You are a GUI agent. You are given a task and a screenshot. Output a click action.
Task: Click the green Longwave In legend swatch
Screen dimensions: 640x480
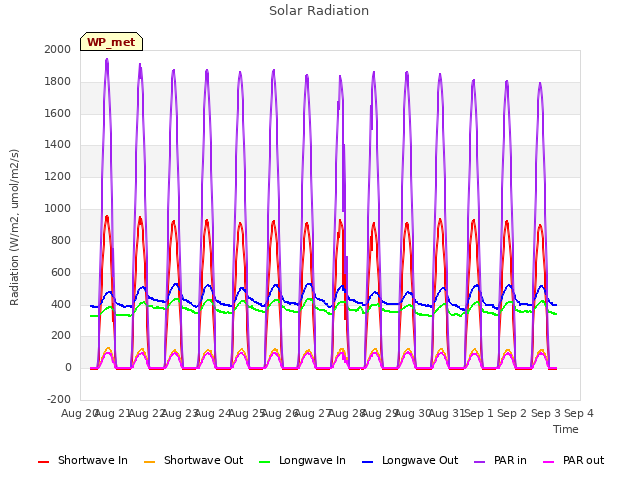click(x=264, y=462)
